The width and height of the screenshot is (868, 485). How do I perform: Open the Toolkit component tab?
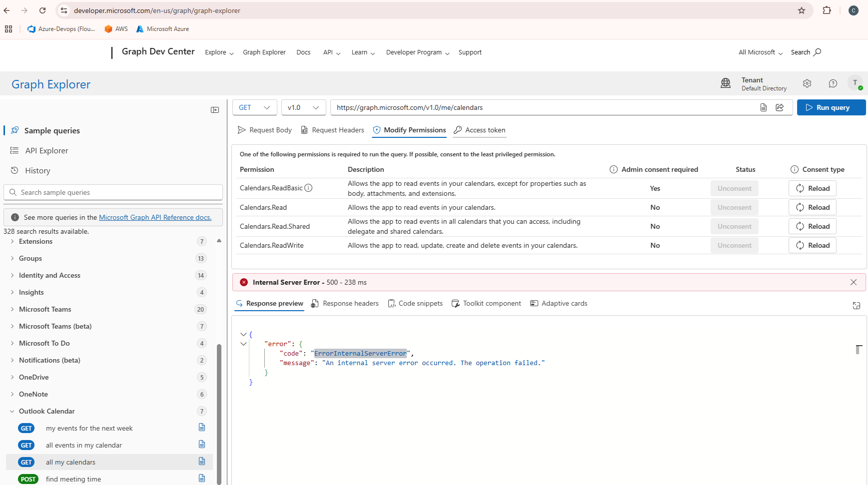(486, 303)
